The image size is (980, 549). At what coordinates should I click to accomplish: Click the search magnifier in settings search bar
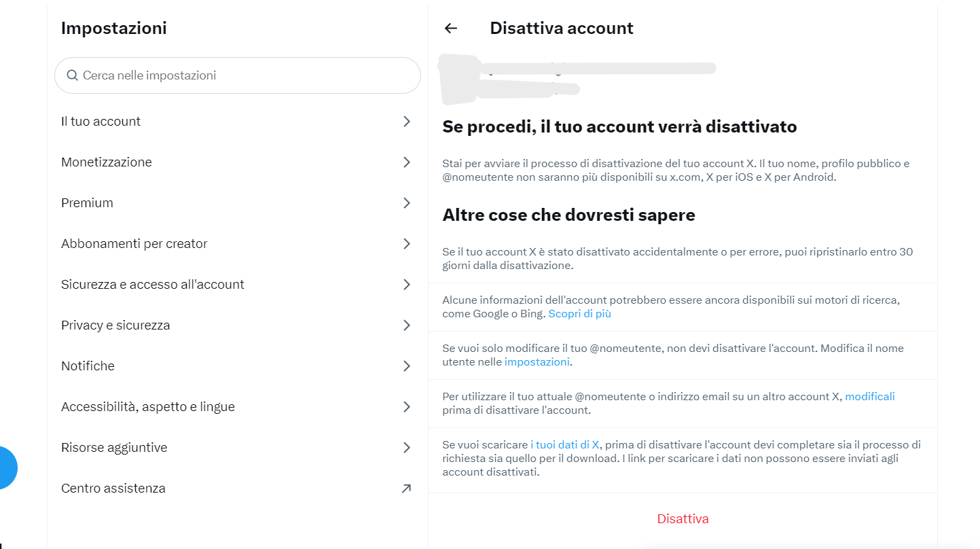click(x=73, y=75)
